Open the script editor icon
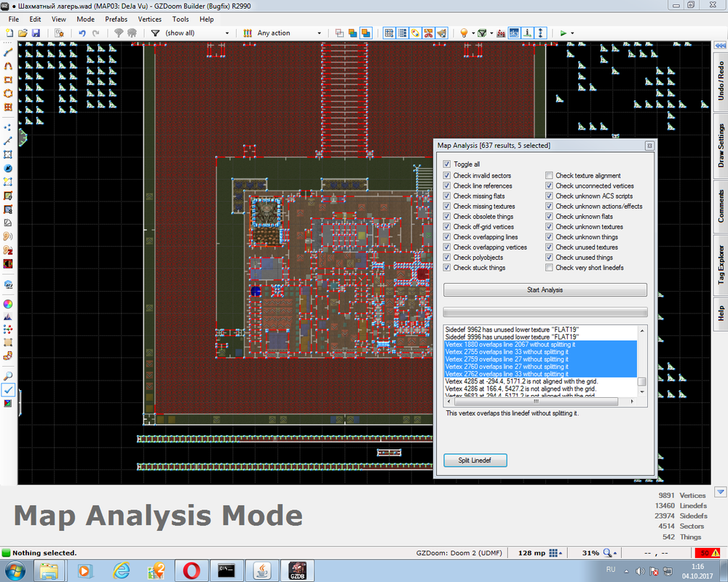The image size is (728, 582). pyautogui.click(x=59, y=33)
